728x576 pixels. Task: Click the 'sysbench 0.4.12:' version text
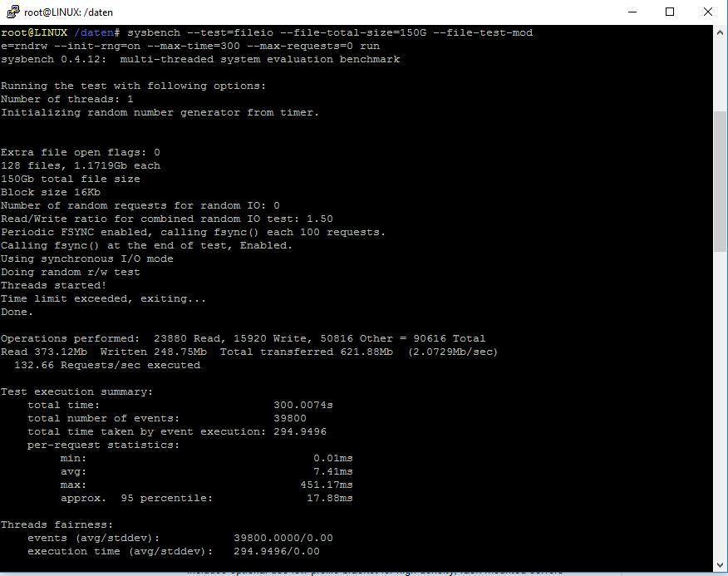coord(54,60)
